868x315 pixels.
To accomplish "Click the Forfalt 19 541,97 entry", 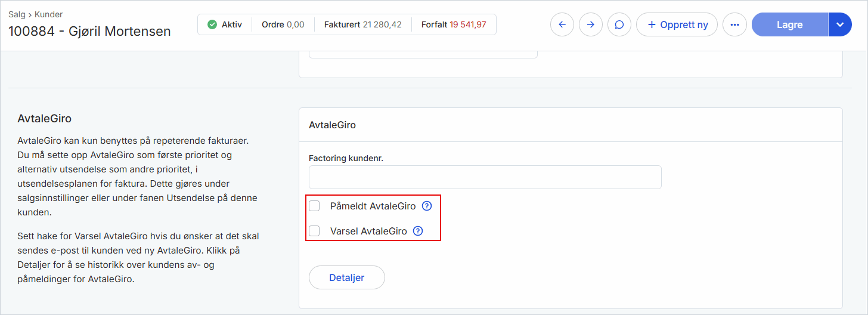I will pyautogui.click(x=454, y=24).
